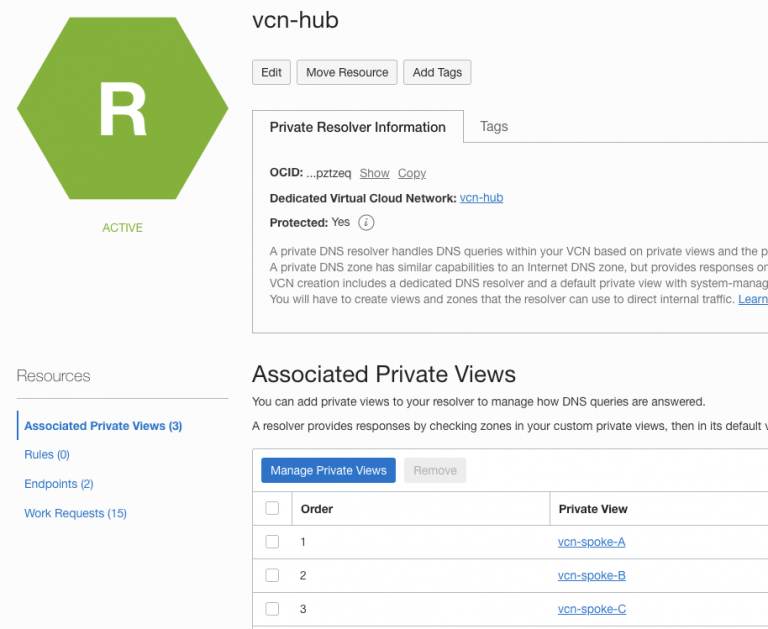
Task: View Work Requests (15) in Resources
Action: [x=75, y=513]
